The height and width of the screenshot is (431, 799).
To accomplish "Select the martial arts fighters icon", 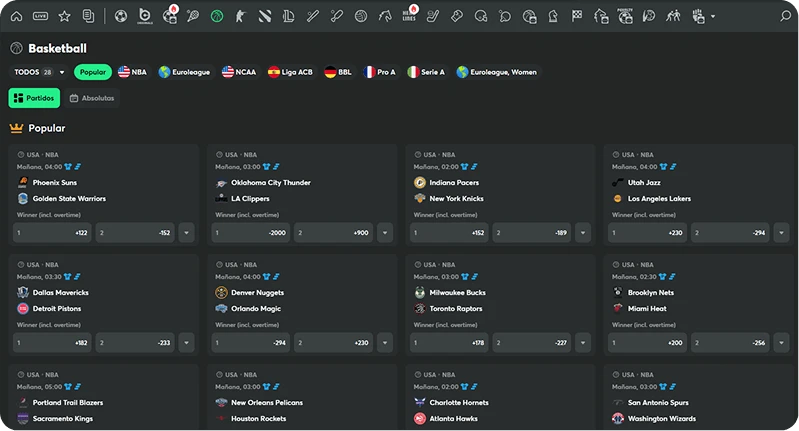I will coord(673,16).
